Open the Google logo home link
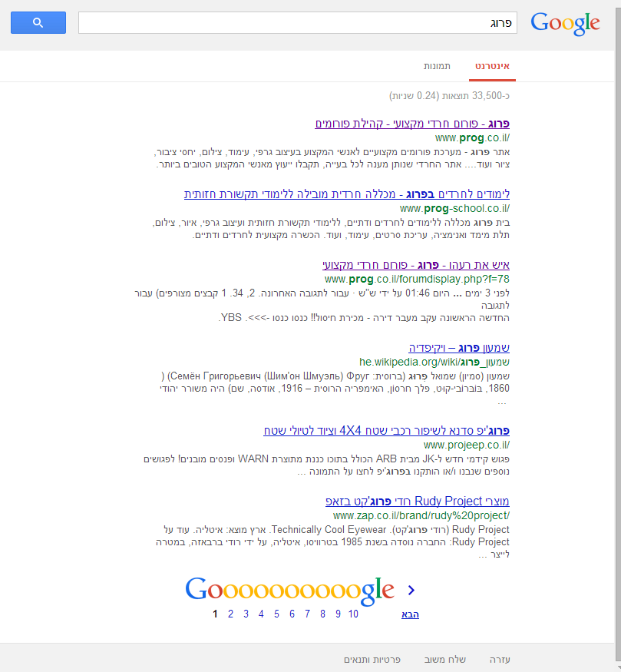 click(x=565, y=24)
